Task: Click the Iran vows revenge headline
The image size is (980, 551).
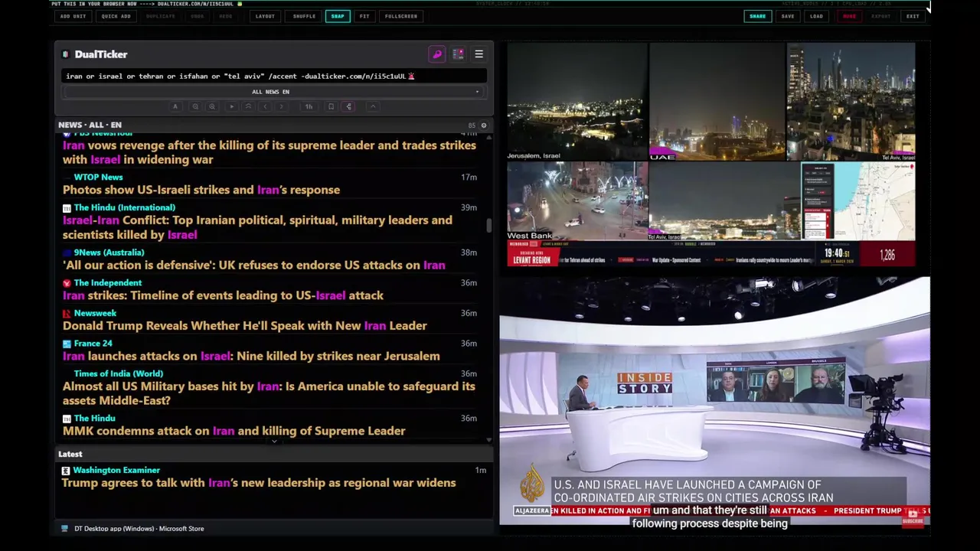Action: [269, 152]
